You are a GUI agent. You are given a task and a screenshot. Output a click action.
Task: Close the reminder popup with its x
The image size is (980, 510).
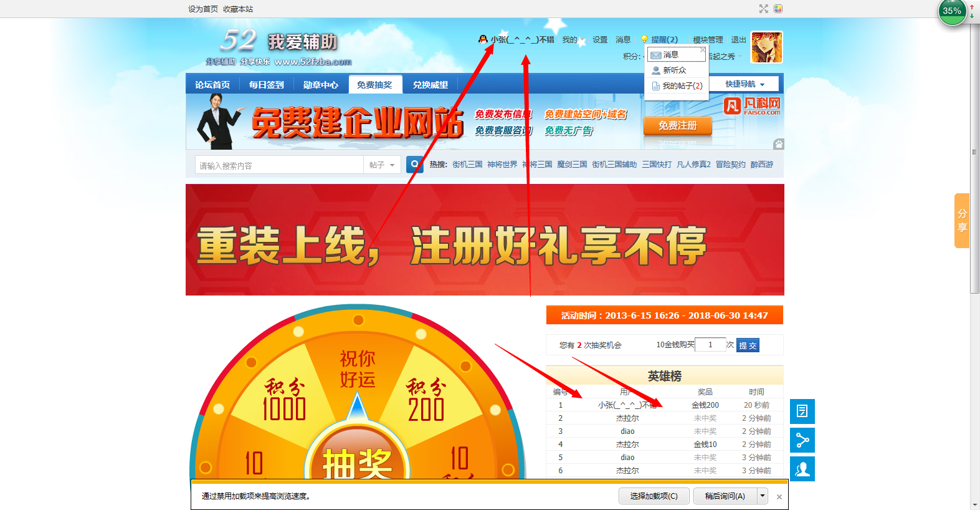pyautogui.click(x=703, y=49)
